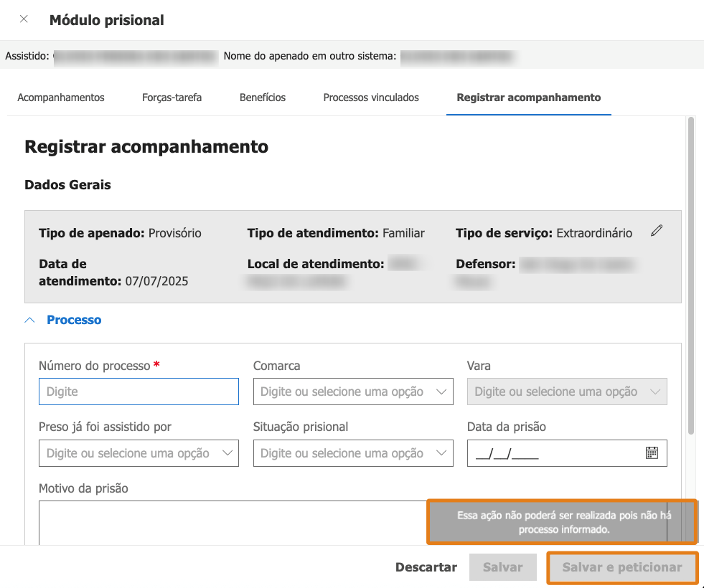Select the Registrar acompanhamento tab
The height and width of the screenshot is (588, 704).
(x=528, y=98)
